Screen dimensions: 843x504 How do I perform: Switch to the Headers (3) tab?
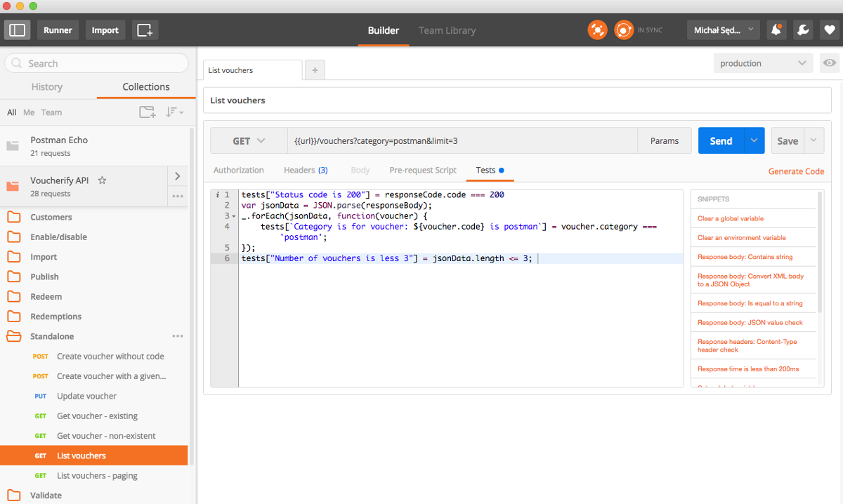pos(306,170)
